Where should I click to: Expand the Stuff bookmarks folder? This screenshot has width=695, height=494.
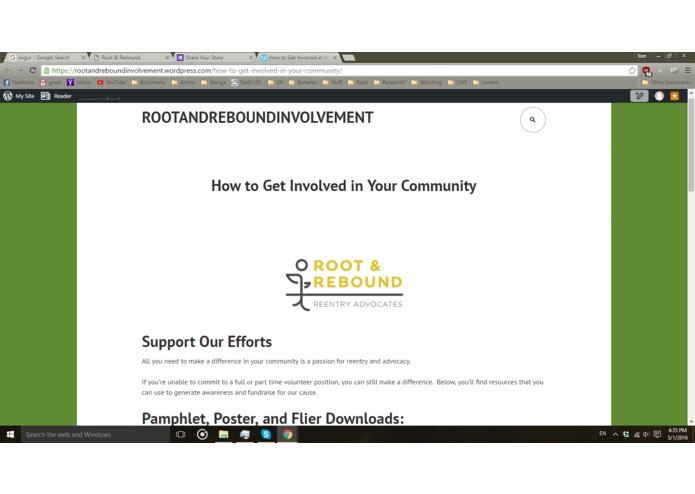click(332, 82)
